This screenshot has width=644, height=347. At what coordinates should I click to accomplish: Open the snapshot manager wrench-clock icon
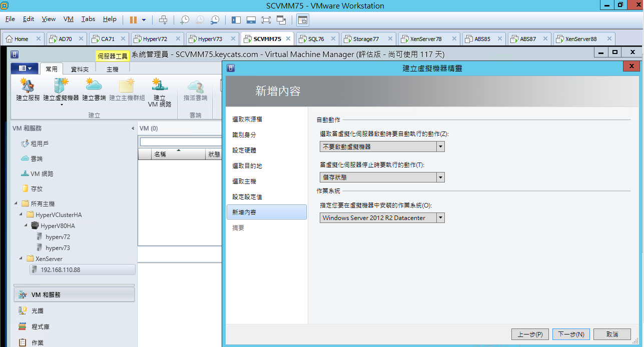(215, 19)
